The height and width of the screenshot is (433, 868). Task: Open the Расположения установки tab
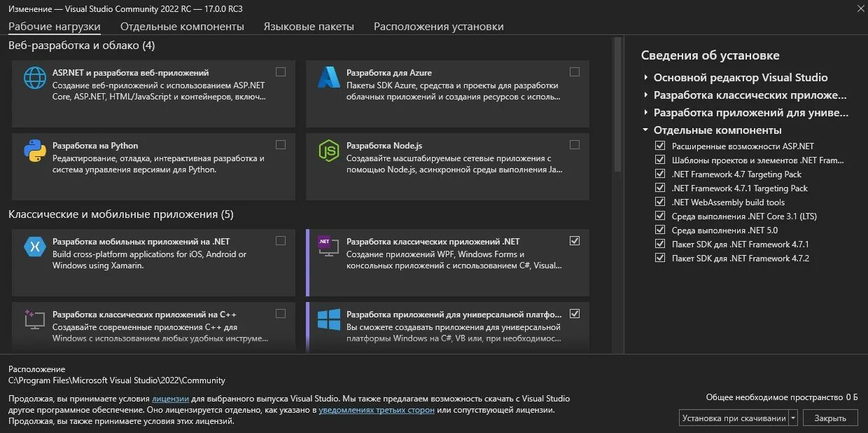(x=438, y=27)
